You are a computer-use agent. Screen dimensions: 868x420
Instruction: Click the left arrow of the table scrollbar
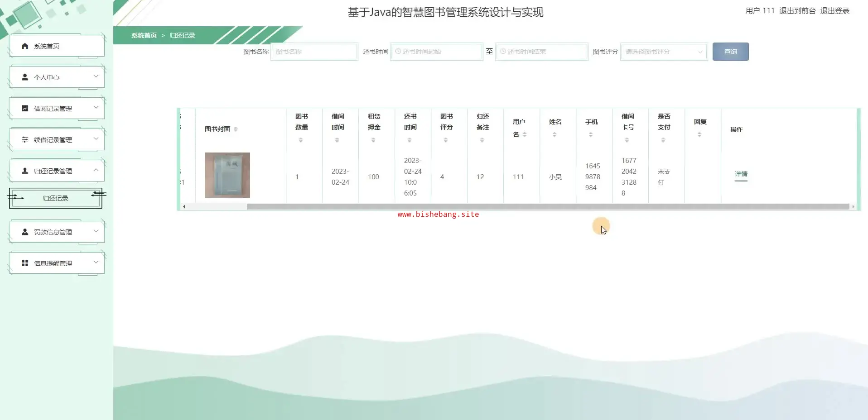pos(184,207)
